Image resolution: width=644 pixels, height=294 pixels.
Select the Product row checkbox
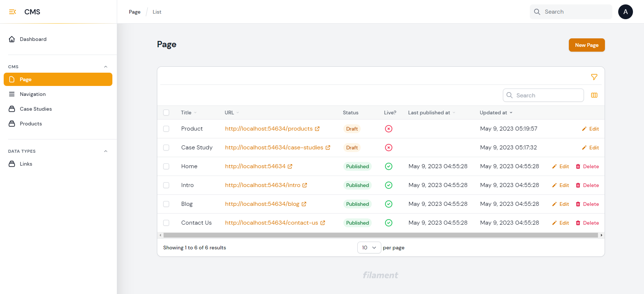point(166,129)
